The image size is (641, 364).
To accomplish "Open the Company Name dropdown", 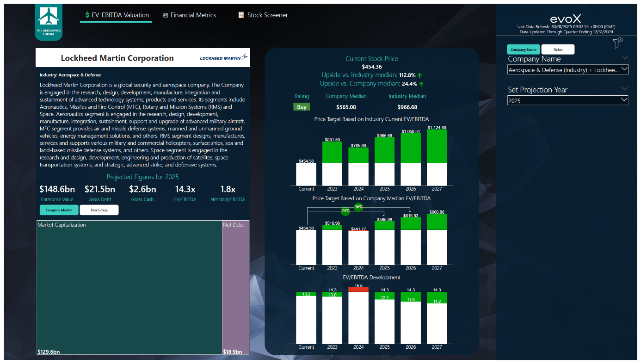I will click(567, 69).
